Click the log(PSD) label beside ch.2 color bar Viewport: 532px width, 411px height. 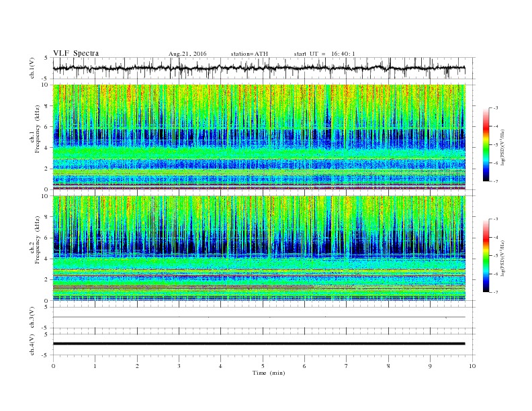502,258
